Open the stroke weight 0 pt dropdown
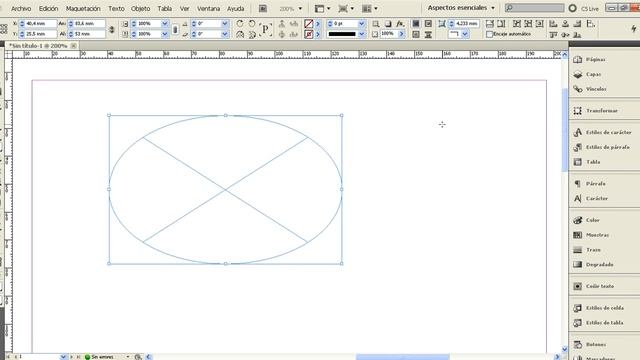640x360 pixels. 361,24
